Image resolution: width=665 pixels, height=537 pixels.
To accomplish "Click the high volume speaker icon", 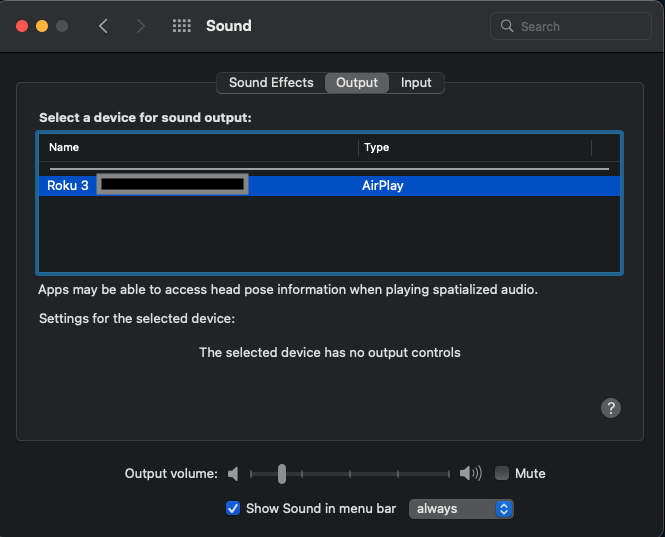I will [x=470, y=473].
